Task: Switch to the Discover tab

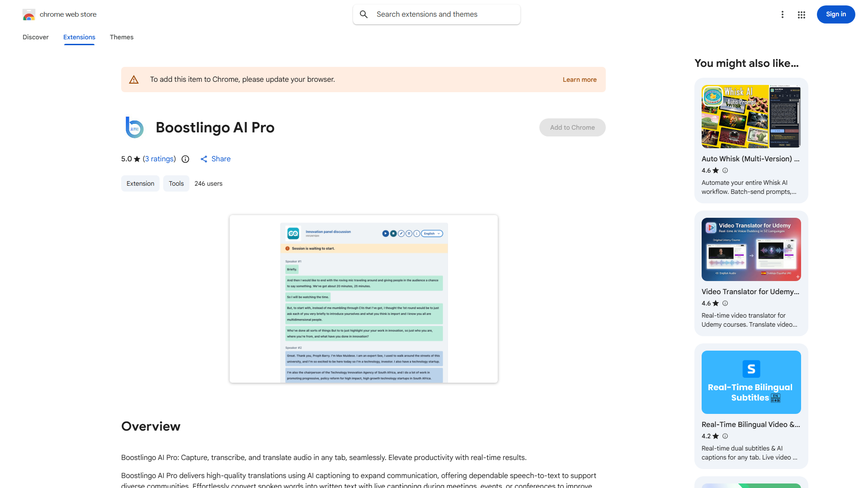Action: tap(35, 37)
